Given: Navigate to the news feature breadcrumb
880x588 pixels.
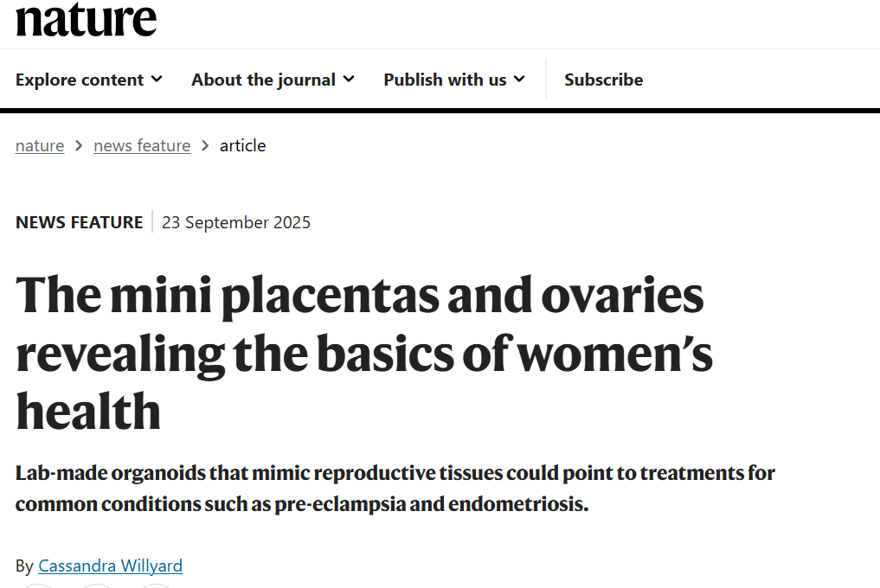Looking at the screenshot, I should click(x=142, y=145).
